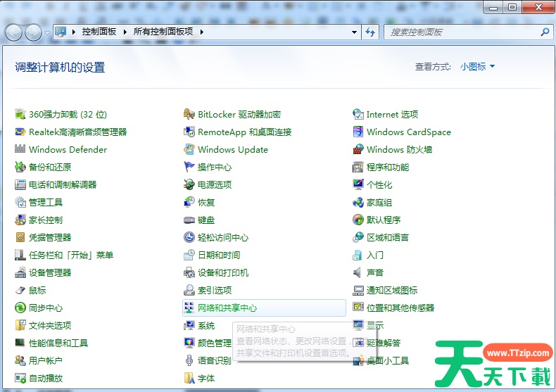Viewport: 556px width, 392px height.
Task: Select the 所有控制面板项 breadcrumb segment
Action: click(x=163, y=32)
